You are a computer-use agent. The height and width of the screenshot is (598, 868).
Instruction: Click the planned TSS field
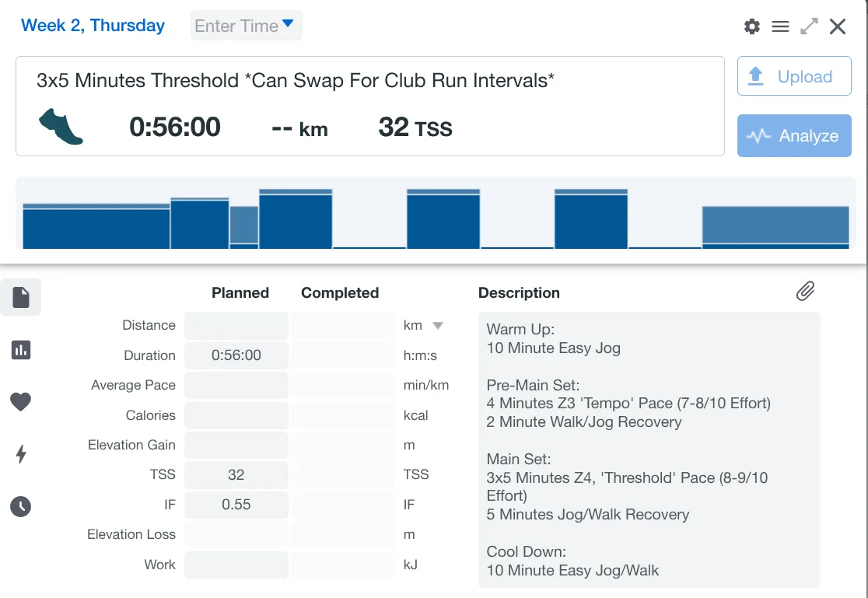pyautogui.click(x=236, y=474)
